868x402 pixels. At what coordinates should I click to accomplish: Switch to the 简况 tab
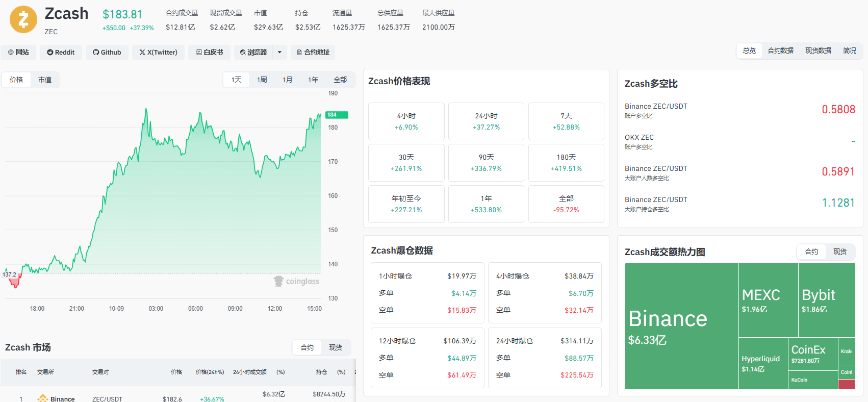point(850,51)
